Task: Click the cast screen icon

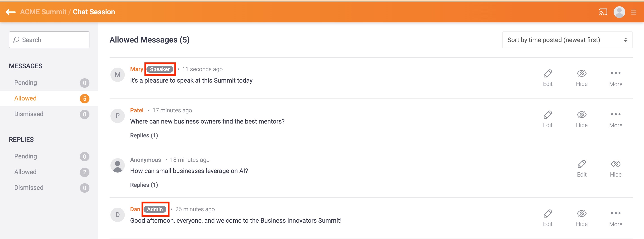Action: coord(603,12)
